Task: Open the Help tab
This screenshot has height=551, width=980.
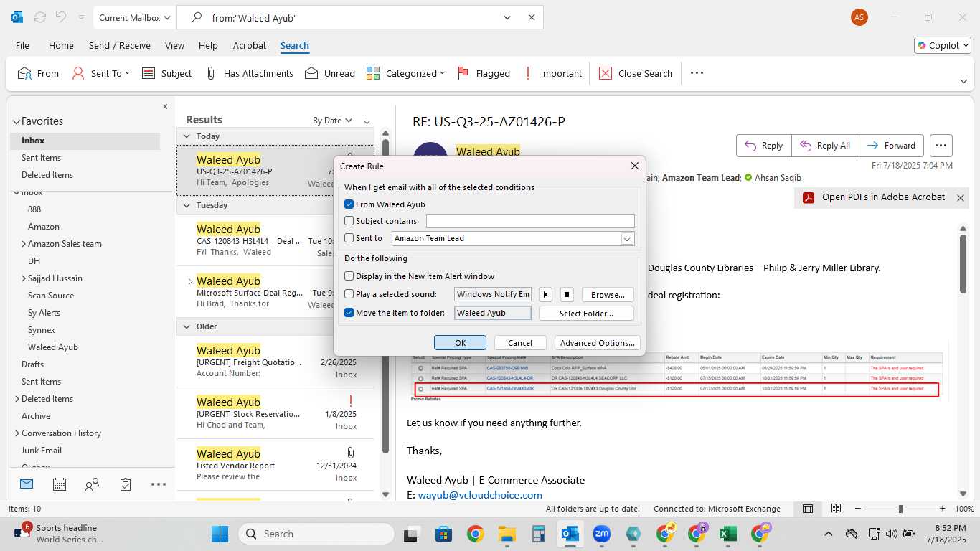Action: [208, 45]
